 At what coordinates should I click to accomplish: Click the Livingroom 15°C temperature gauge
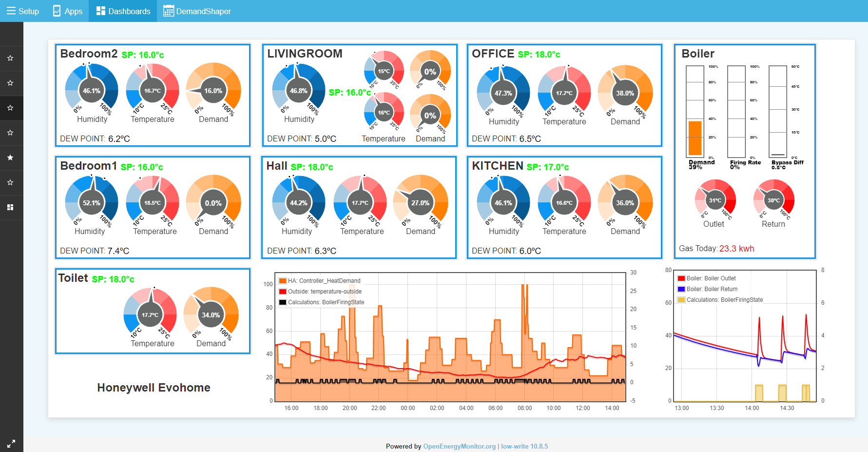click(x=384, y=71)
